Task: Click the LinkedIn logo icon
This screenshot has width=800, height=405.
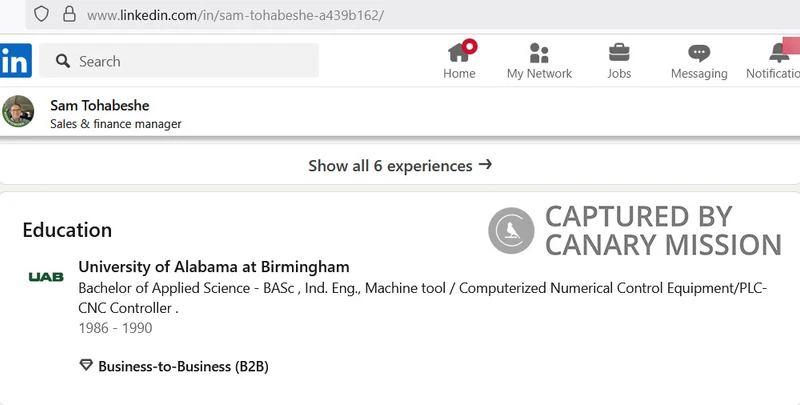Action: 15,61
